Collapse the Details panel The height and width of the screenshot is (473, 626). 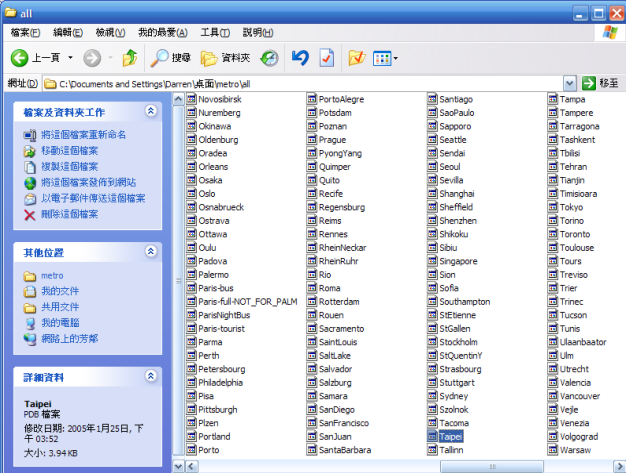point(151,376)
